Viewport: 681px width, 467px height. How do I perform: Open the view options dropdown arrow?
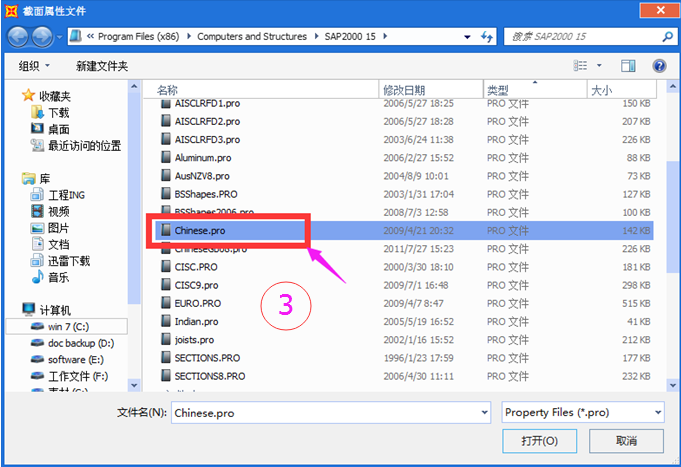click(598, 66)
